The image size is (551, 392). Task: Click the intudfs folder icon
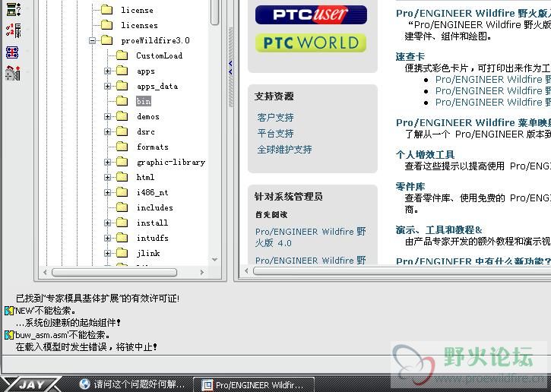coord(122,238)
